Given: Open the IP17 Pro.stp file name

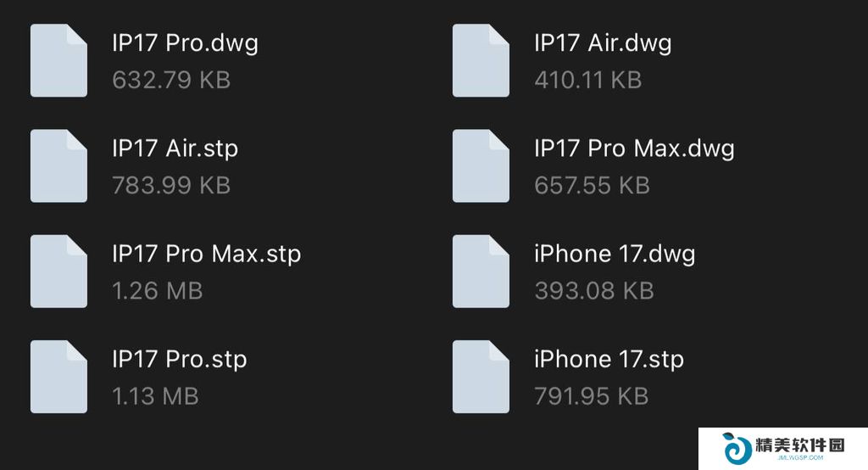Looking at the screenshot, I should [x=180, y=360].
